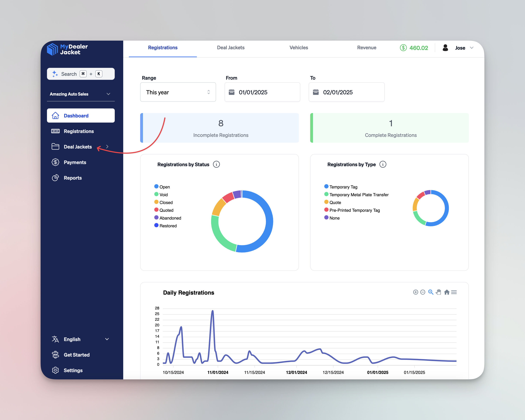
Task: Open the Range This year dropdown
Action: tap(178, 92)
